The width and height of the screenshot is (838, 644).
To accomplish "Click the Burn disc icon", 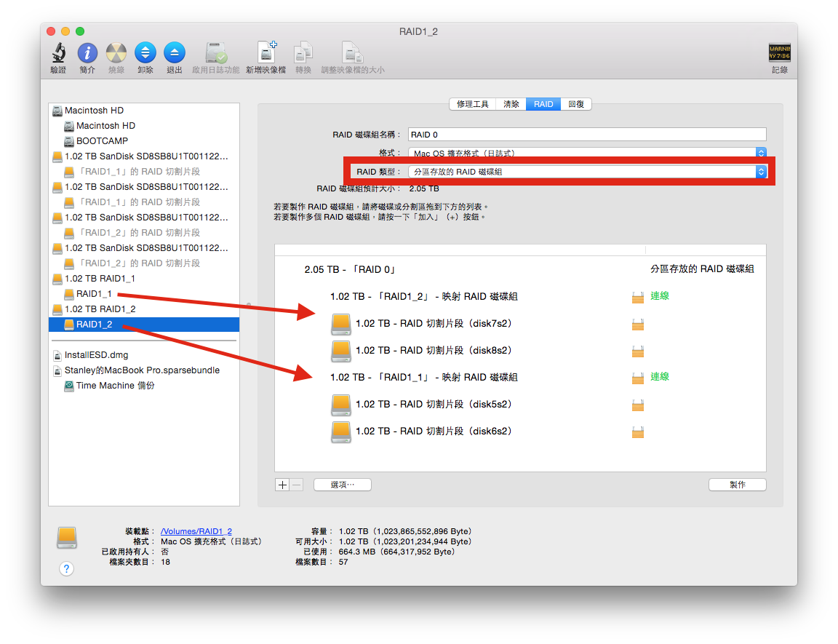I will (x=116, y=54).
